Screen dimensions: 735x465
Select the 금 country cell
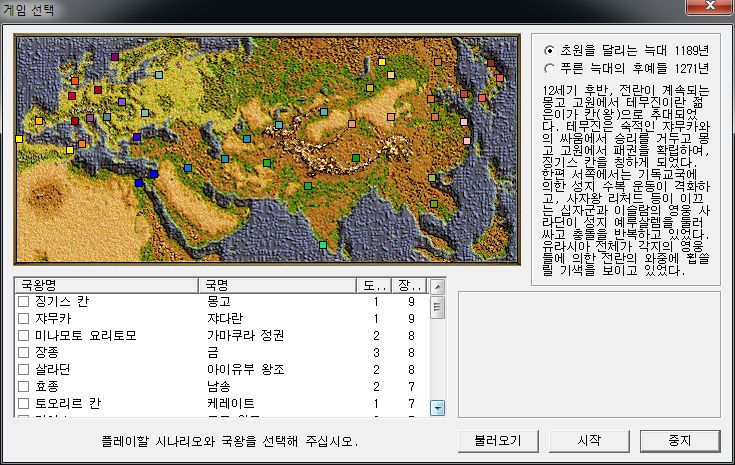(213, 352)
